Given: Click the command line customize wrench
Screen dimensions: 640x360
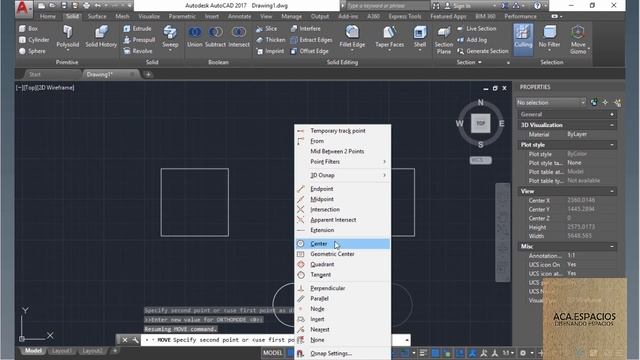Looking at the screenshot, I should [136, 340].
